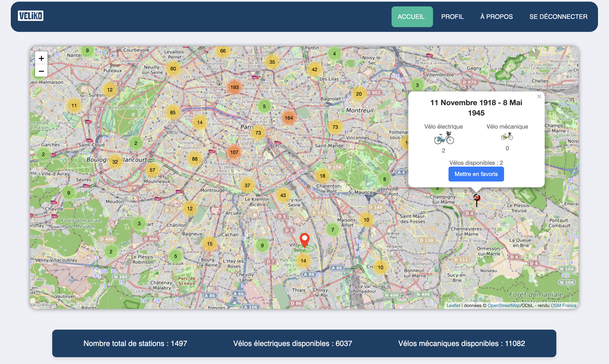Open the Leaflet attribution link
609x364 pixels.
[453, 305]
